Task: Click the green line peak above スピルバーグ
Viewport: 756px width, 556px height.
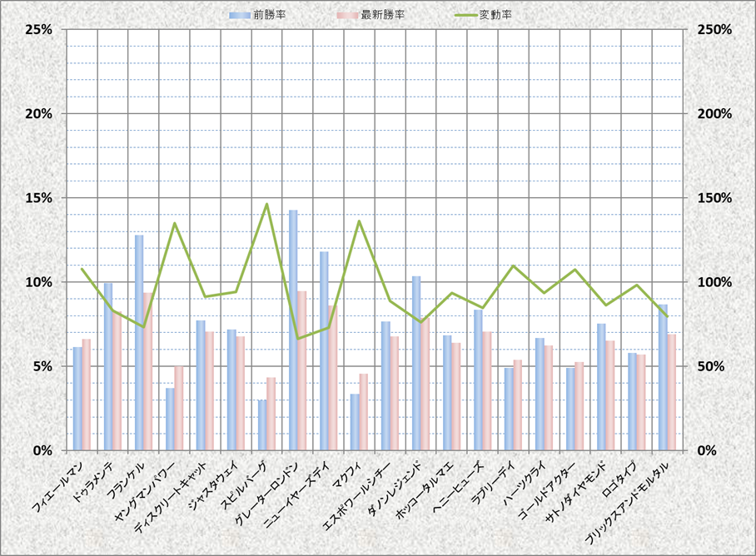Action: pos(266,204)
